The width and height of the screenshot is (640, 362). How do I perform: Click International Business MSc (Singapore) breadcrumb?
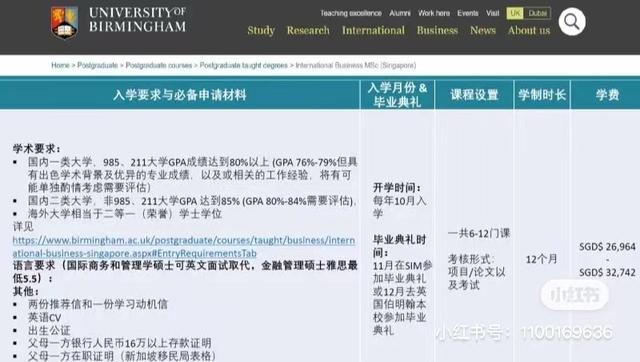pos(356,65)
